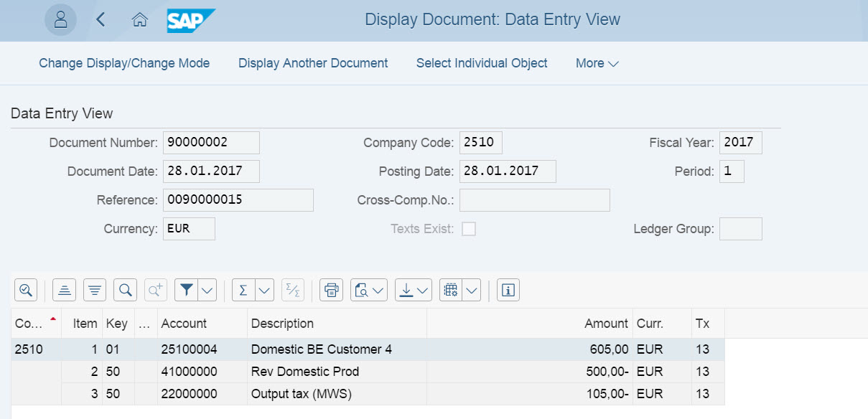The height and width of the screenshot is (419, 868).
Task: Open the SAP home page
Action: [x=140, y=20]
